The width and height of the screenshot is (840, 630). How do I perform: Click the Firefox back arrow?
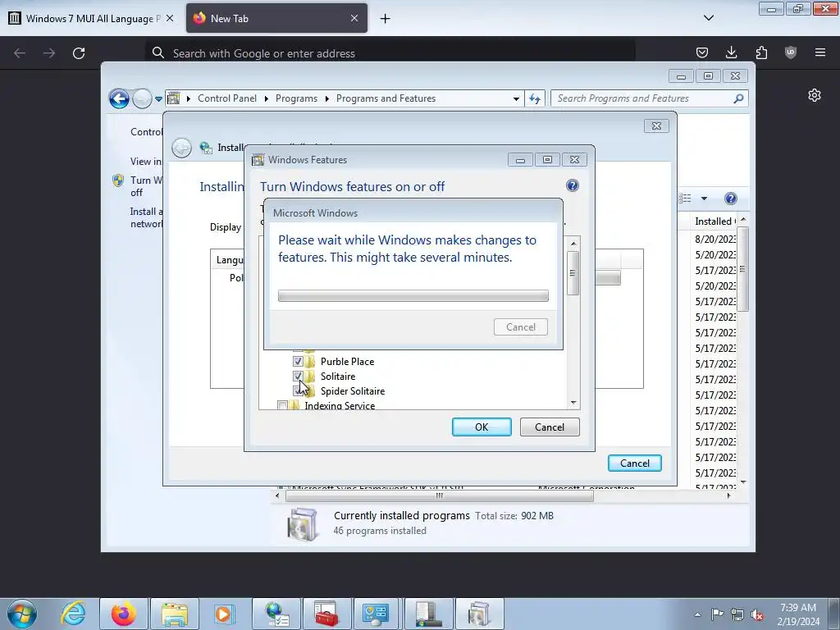coord(20,53)
